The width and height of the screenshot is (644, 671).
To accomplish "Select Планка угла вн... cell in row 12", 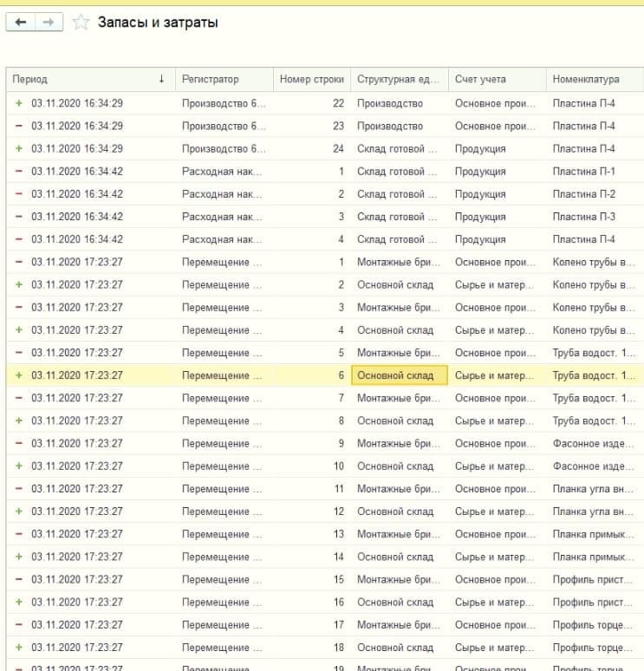I will [x=595, y=511].
